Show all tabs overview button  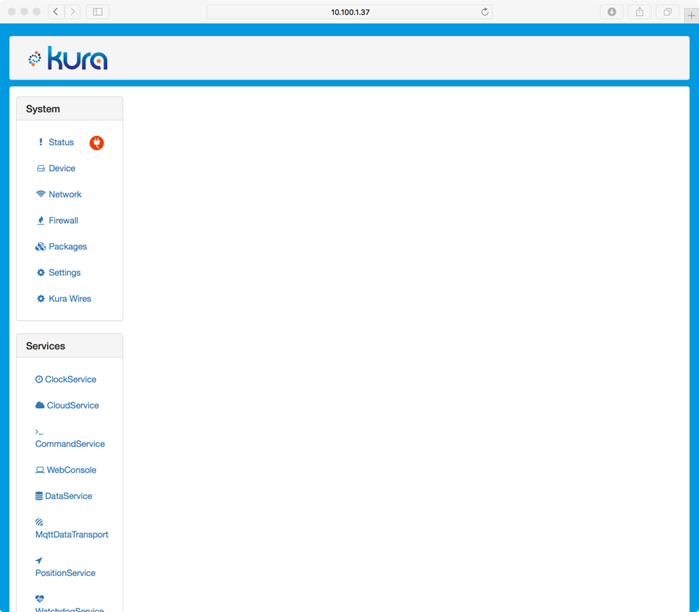667,12
